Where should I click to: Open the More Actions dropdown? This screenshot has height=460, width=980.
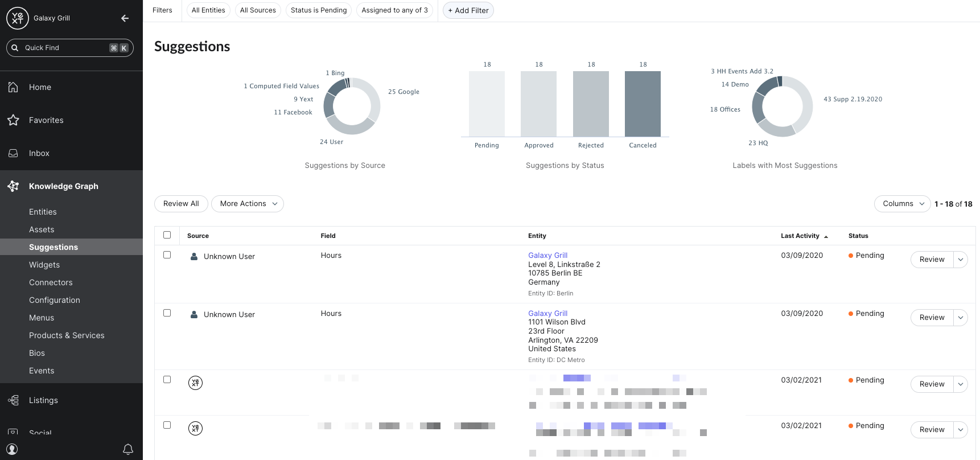[248, 204]
